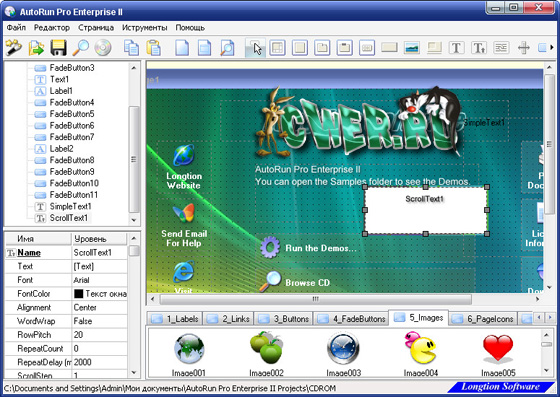The image size is (560, 397).
Task: Click the crosshair move tool icon
Action: pyautogui.click(x=524, y=48)
